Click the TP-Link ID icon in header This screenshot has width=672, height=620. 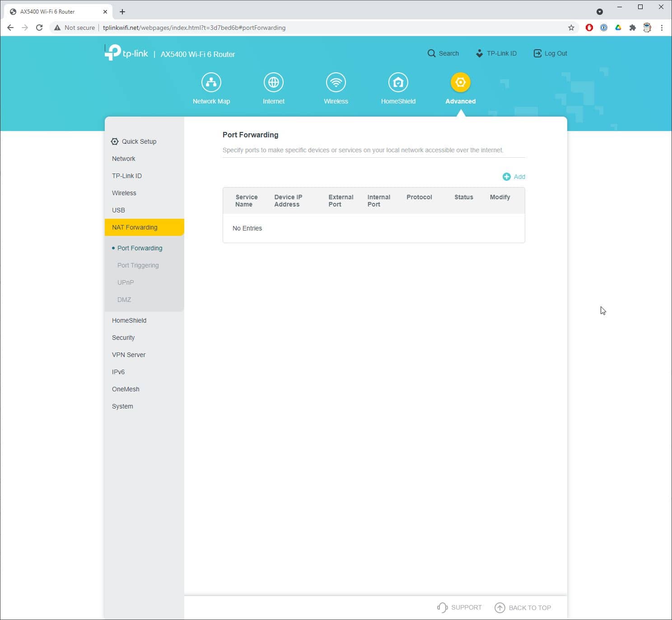479,53
